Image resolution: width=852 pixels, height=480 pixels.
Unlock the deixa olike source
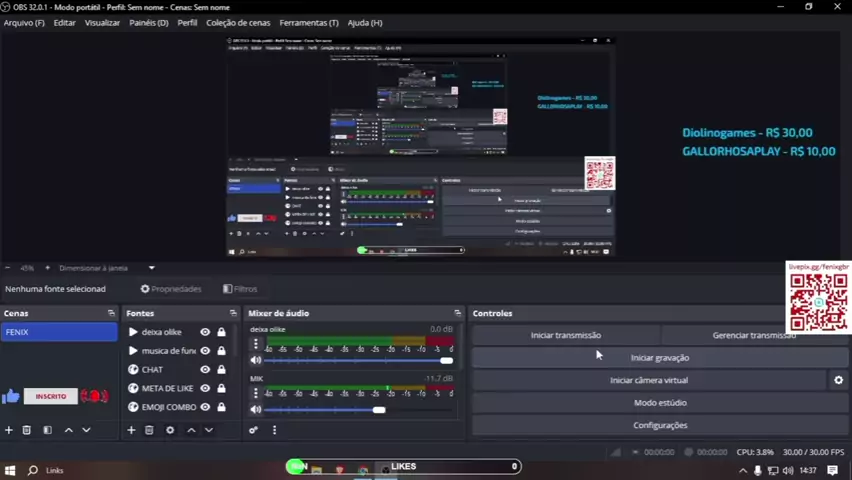[x=221, y=332]
